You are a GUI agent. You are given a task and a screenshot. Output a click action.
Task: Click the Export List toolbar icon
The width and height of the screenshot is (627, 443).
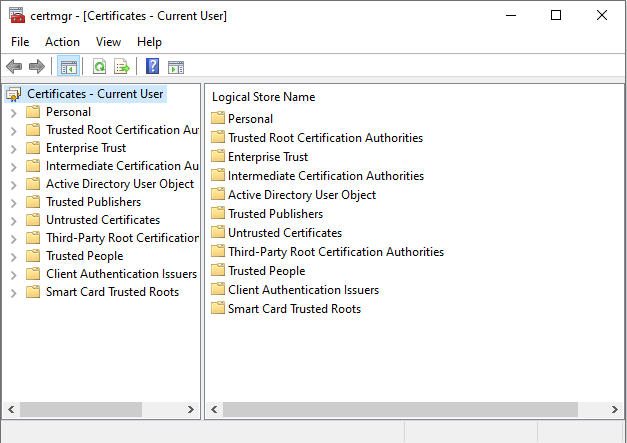click(x=122, y=66)
